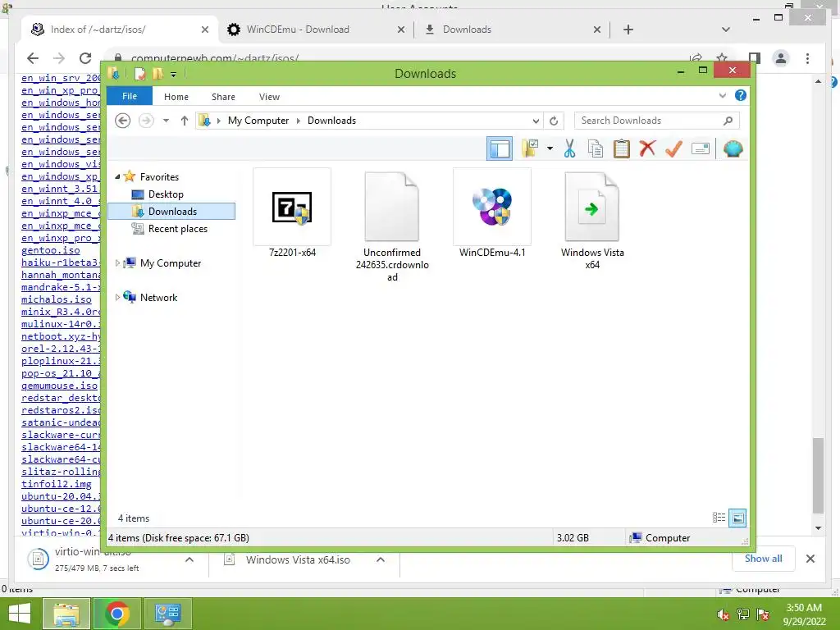This screenshot has width=840, height=630.
Task: Open File Explorer from the taskbar
Action: [x=66, y=614]
